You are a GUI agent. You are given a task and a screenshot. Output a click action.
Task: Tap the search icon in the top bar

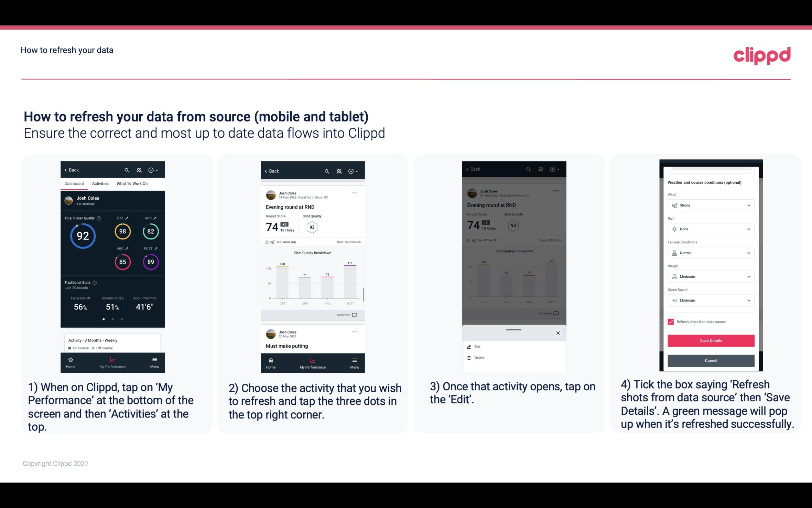tap(127, 170)
